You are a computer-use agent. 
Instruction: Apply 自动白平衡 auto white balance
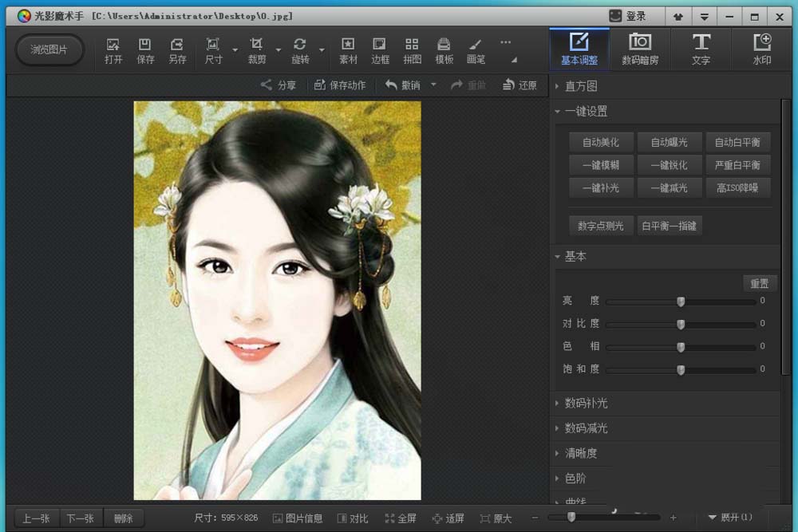pyautogui.click(x=737, y=143)
